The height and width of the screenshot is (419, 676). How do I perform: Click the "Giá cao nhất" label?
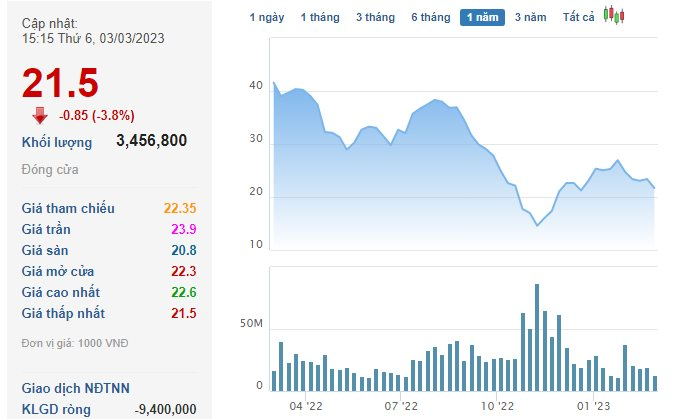click(x=65, y=292)
